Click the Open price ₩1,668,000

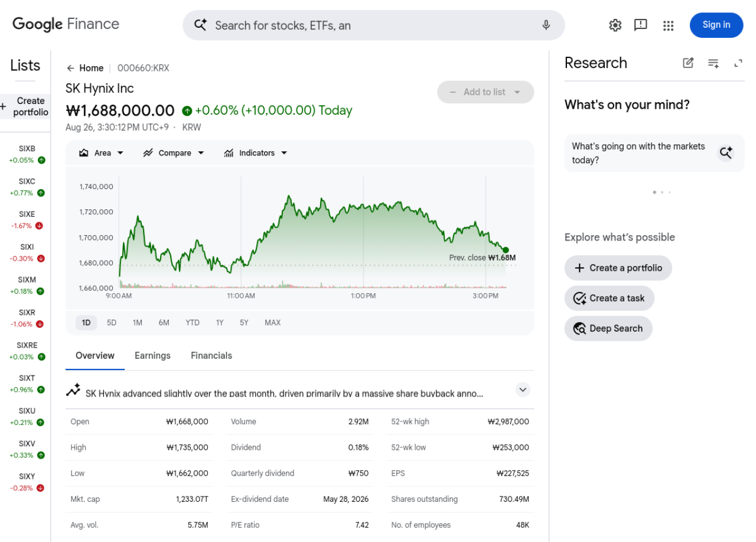click(x=187, y=422)
